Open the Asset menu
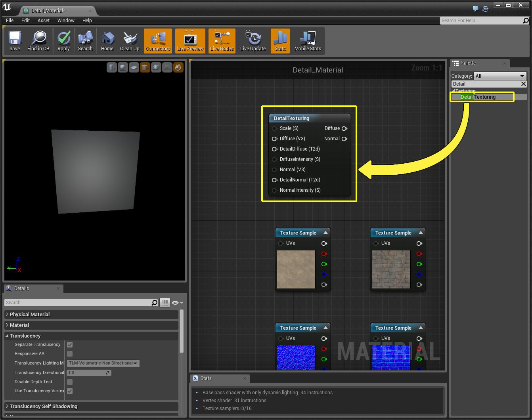The image size is (532, 420). pyautogui.click(x=44, y=20)
